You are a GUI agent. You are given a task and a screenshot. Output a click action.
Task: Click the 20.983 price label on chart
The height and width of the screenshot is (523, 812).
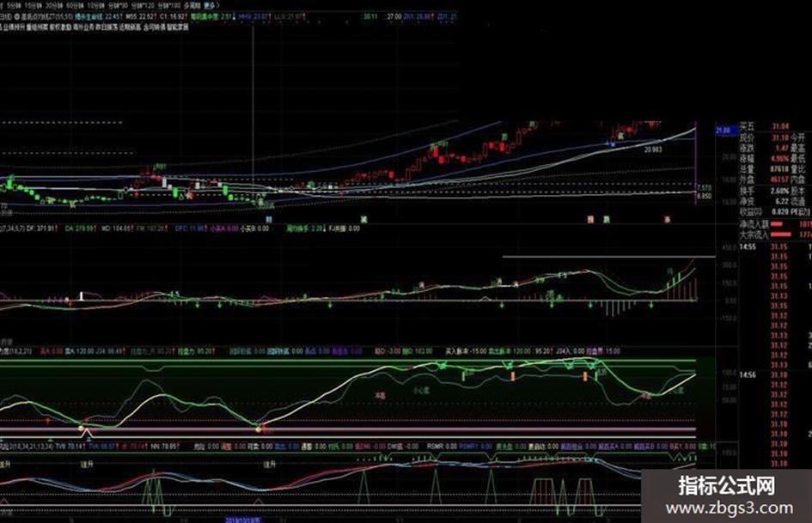pos(652,149)
